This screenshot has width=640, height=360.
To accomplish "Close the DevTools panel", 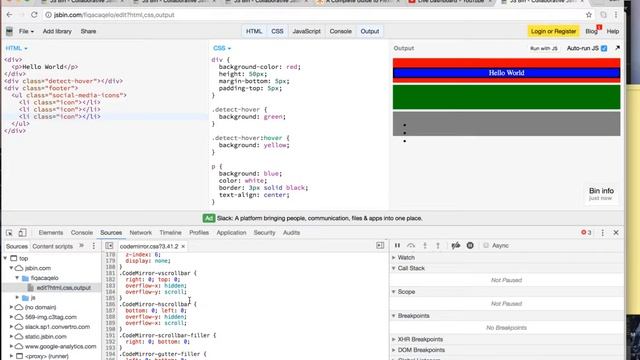I will tap(616, 233).
